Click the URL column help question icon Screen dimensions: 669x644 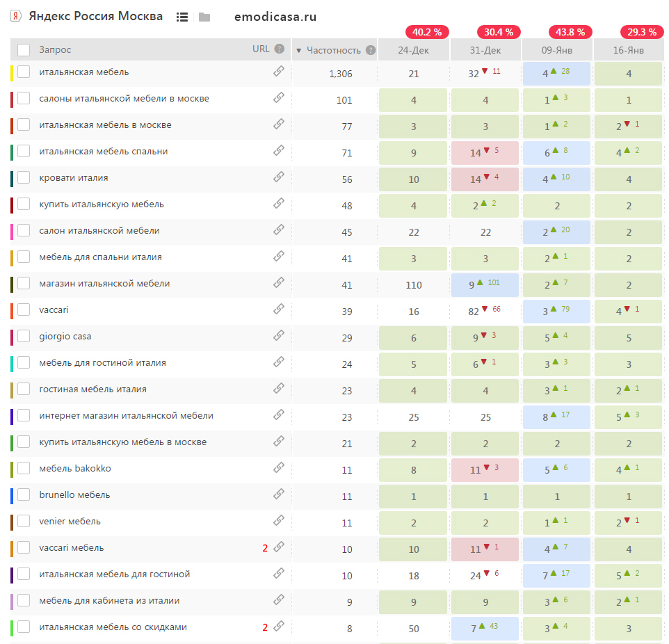point(280,49)
